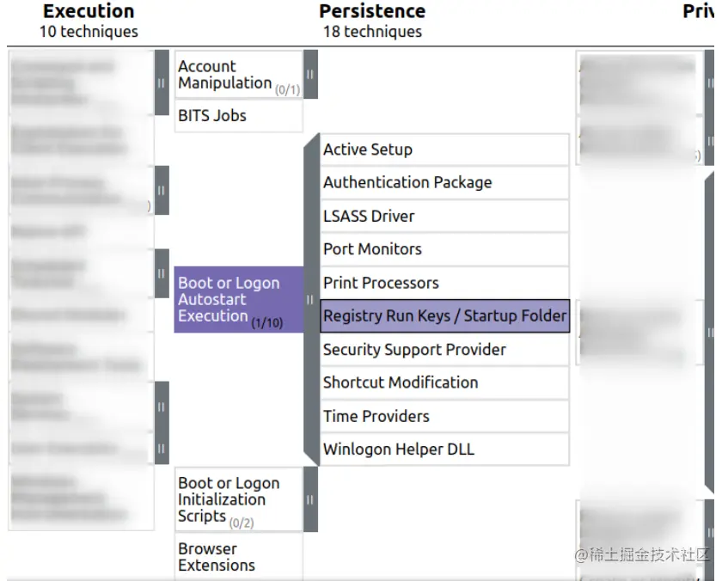
Task: Select the Time Providers sub-technique
Action: 444,416
